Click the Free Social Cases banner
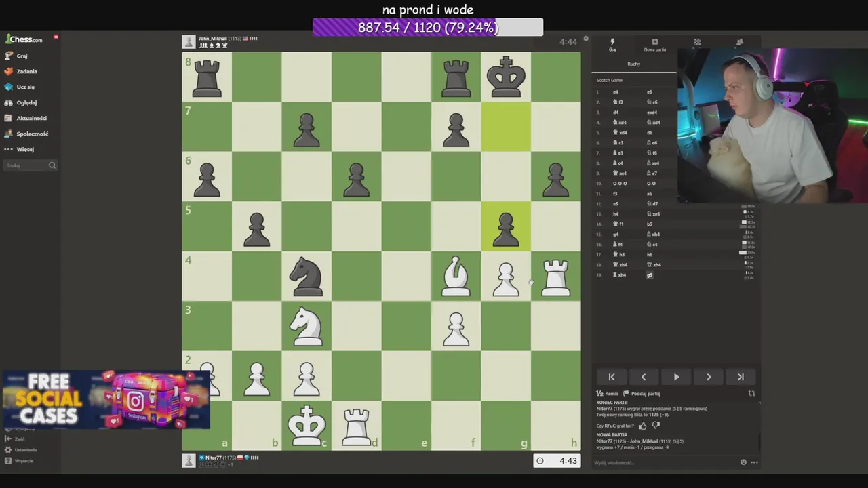Viewport: 868px width, 488px height. point(105,399)
